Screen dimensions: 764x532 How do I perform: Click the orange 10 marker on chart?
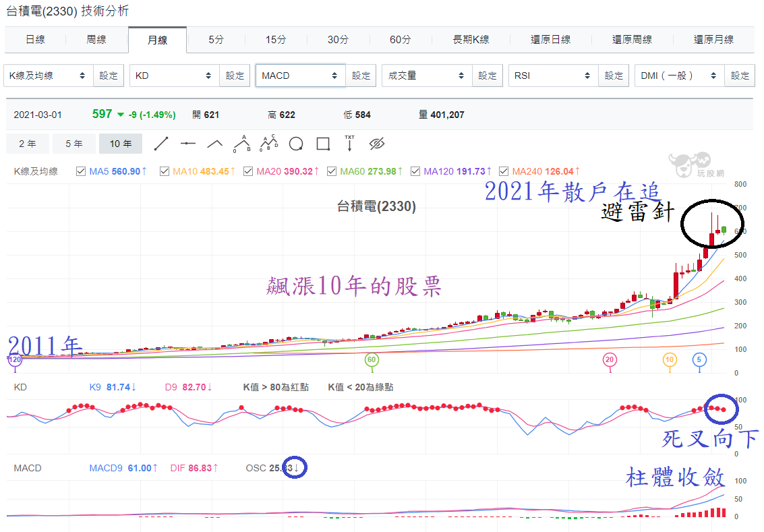point(670,360)
